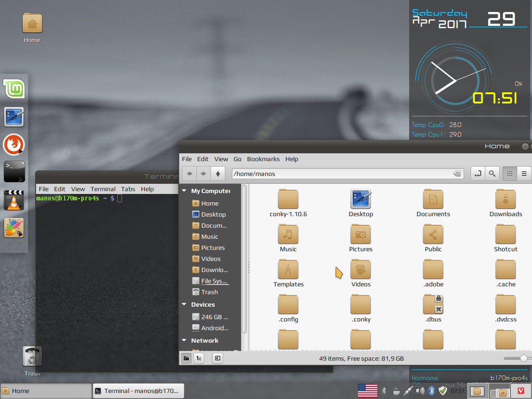Open the blue Bluetooth tray icon
This screenshot has width=532, height=399.
point(431,391)
